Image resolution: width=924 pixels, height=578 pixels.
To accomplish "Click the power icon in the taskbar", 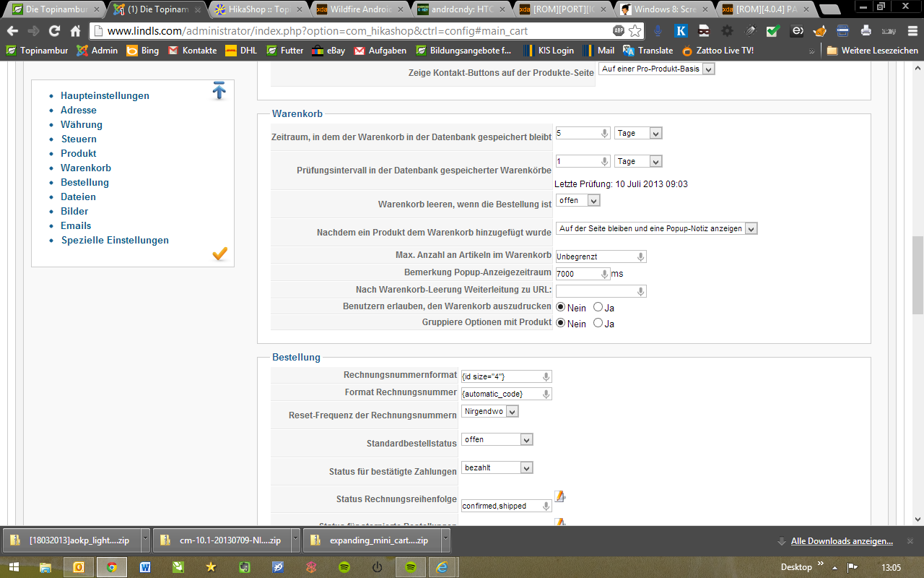I will point(377,567).
